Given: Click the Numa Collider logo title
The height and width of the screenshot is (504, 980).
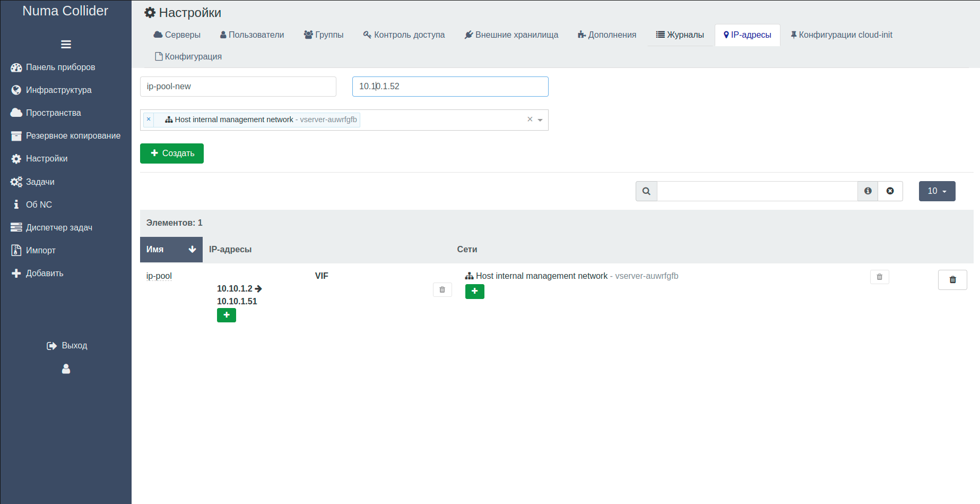Looking at the screenshot, I should point(65,11).
